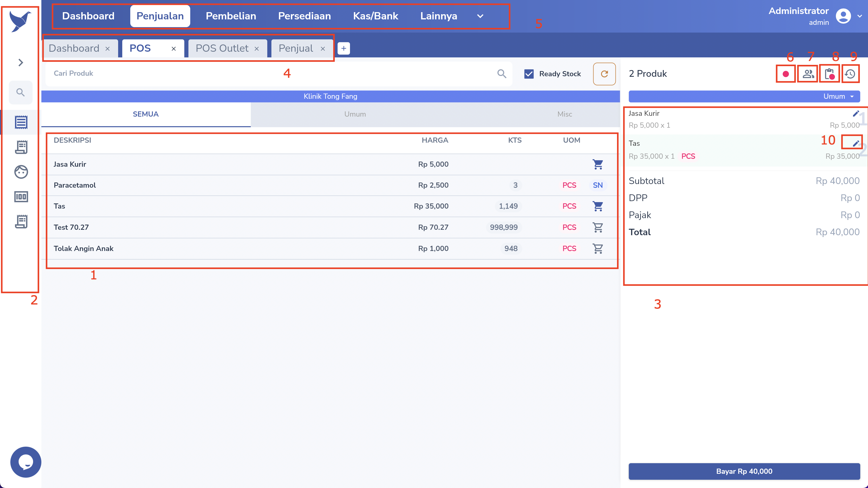The height and width of the screenshot is (488, 868).
Task: Open the receipt icon below the list icon
Action: 21,147
